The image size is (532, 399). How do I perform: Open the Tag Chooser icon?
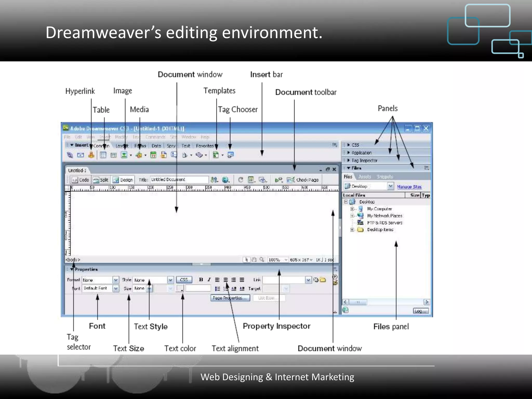coord(230,155)
